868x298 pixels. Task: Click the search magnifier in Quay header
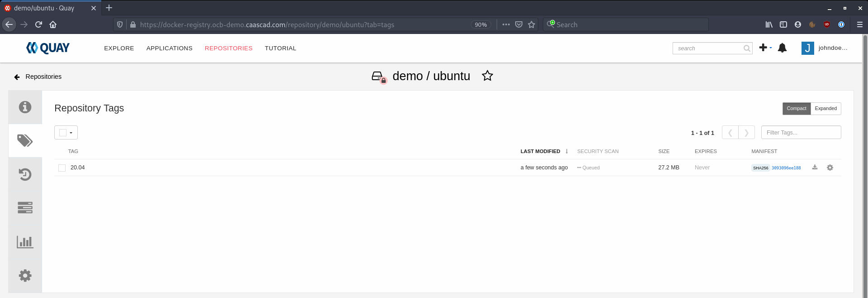(x=747, y=48)
